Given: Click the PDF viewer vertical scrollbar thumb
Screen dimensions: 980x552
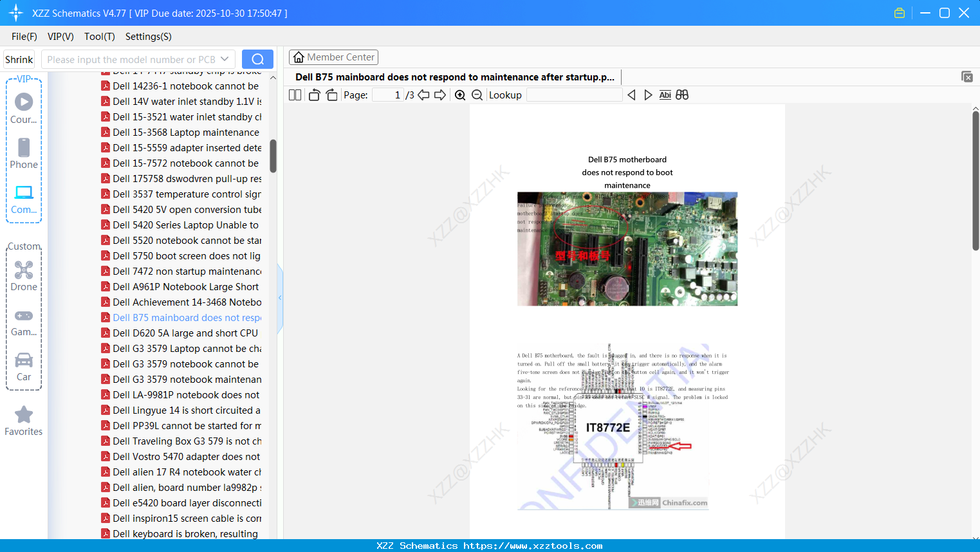Looking at the screenshot, I should [975, 181].
